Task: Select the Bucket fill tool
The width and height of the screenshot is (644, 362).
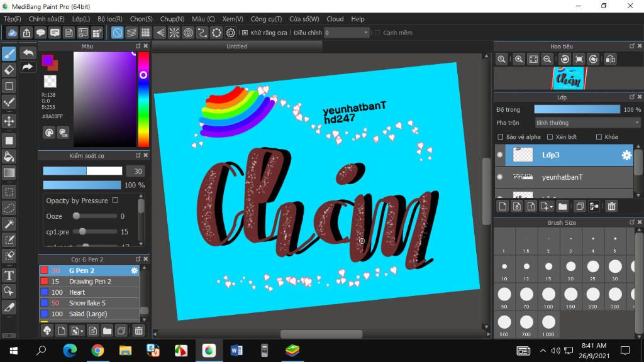Action: [9, 156]
